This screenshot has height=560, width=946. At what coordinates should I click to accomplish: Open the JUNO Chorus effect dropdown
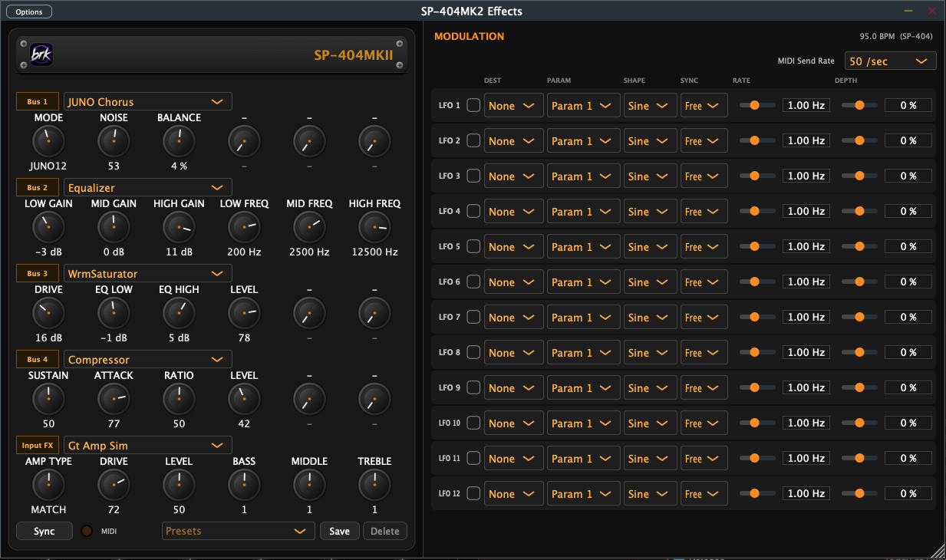point(148,101)
